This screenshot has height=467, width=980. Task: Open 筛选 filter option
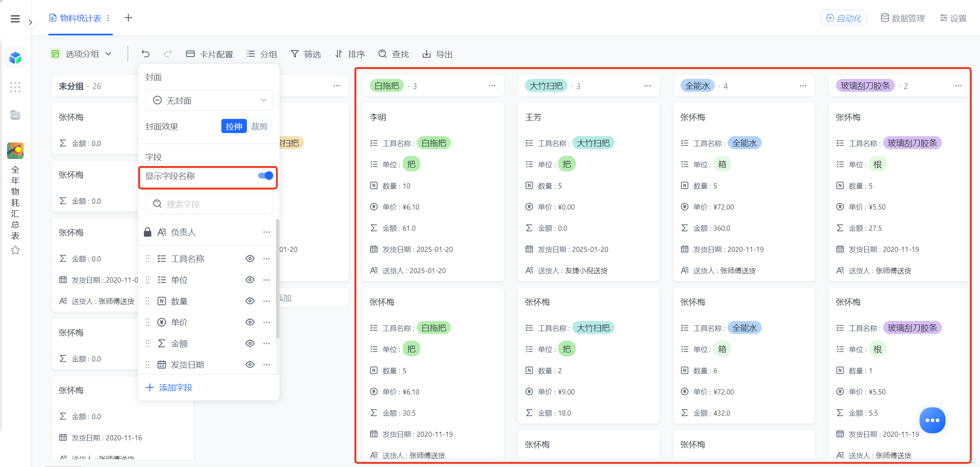point(306,54)
